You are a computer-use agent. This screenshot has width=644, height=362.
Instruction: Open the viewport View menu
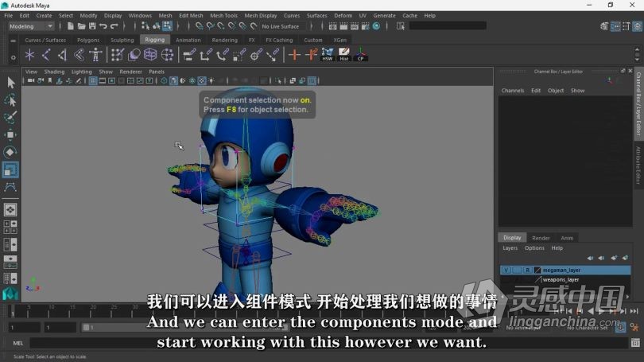(31, 72)
